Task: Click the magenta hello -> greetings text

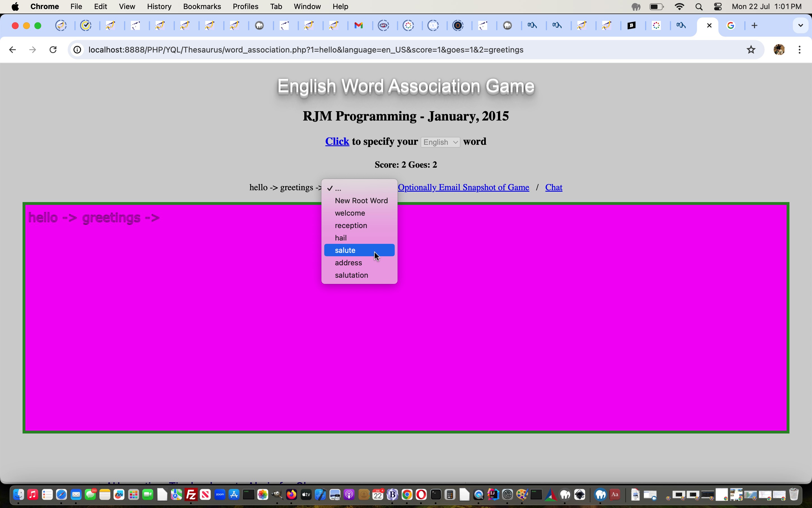Action: 94,218
